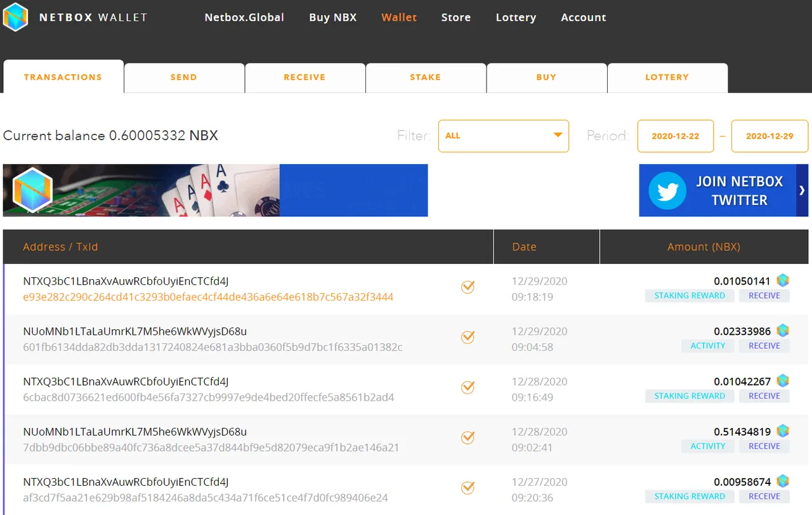This screenshot has height=515, width=812.
Task: Open transaction ID starting with af3cd7f5
Action: 206,498
